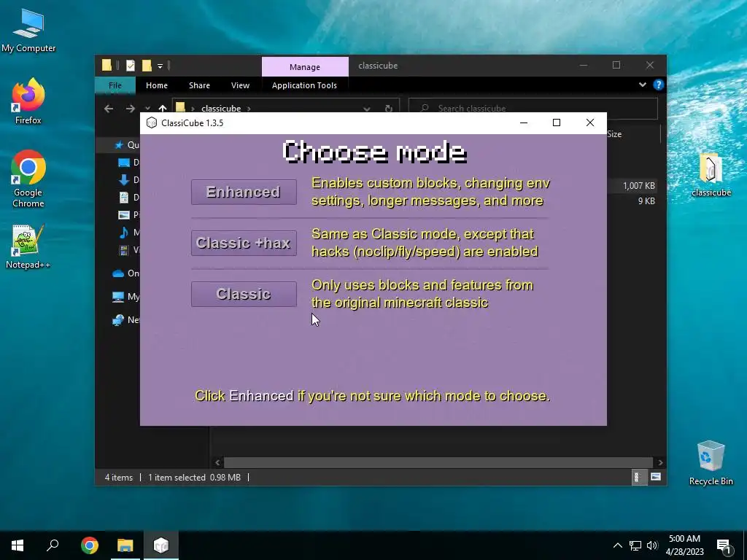The width and height of the screenshot is (747, 560).
Task: Open Pictures item in Explorer sidebar
Action: (124, 215)
